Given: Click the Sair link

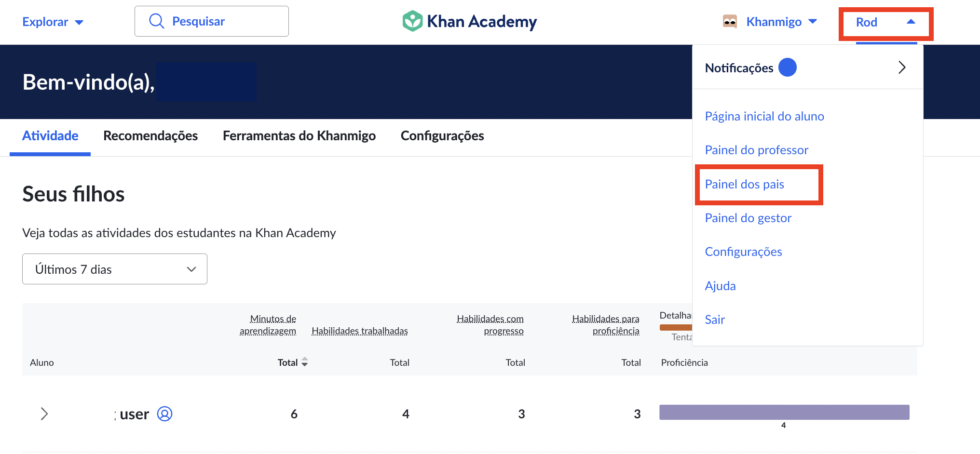Looking at the screenshot, I should [x=715, y=320].
